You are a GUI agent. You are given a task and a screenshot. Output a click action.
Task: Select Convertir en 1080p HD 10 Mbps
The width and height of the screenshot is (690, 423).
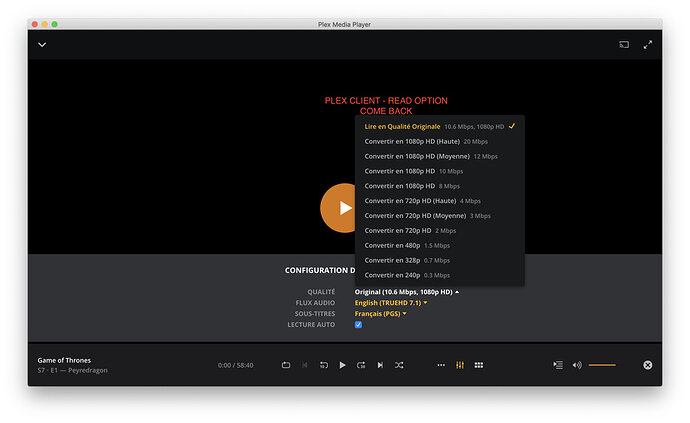point(440,171)
